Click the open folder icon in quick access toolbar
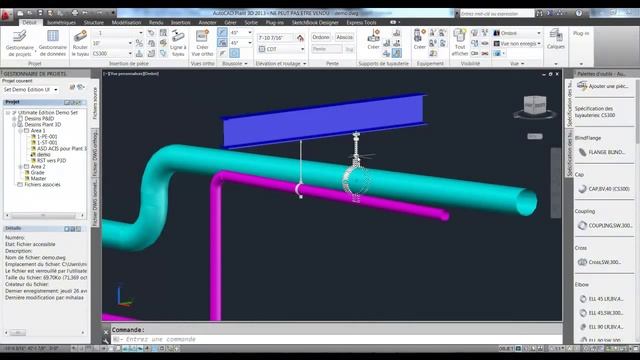Viewport: 640px width, 360px height. pyautogui.click(x=29, y=13)
